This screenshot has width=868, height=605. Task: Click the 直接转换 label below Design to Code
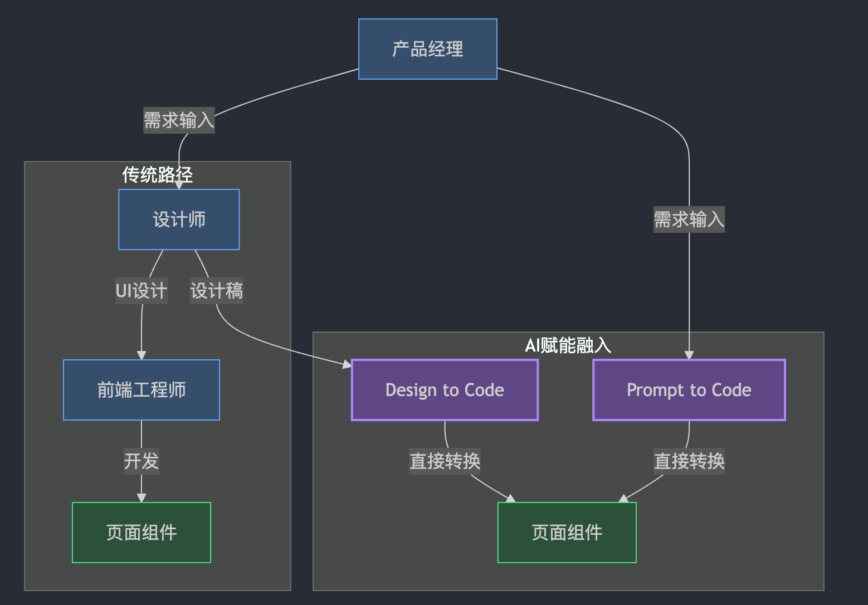445,461
